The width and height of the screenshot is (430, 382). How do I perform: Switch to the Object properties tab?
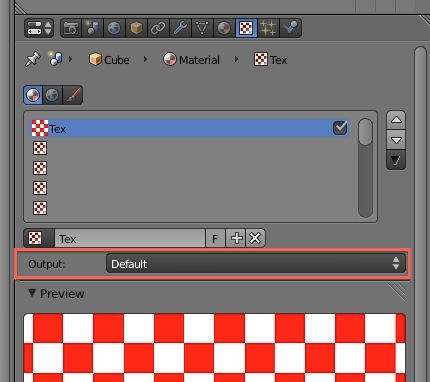pyautogui.click(x=136, y=28)
